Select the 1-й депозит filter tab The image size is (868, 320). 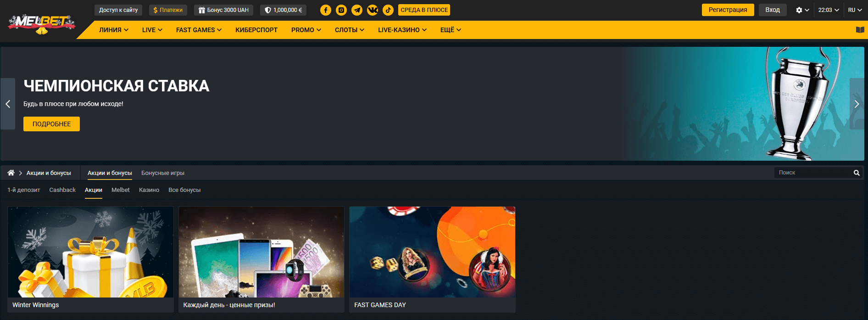24,190
